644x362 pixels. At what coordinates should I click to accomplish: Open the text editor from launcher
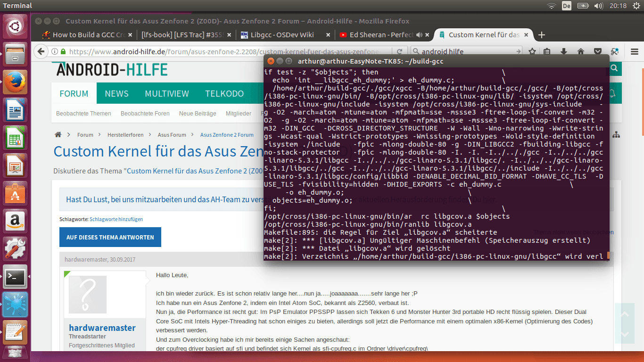[x=15, y=332]
